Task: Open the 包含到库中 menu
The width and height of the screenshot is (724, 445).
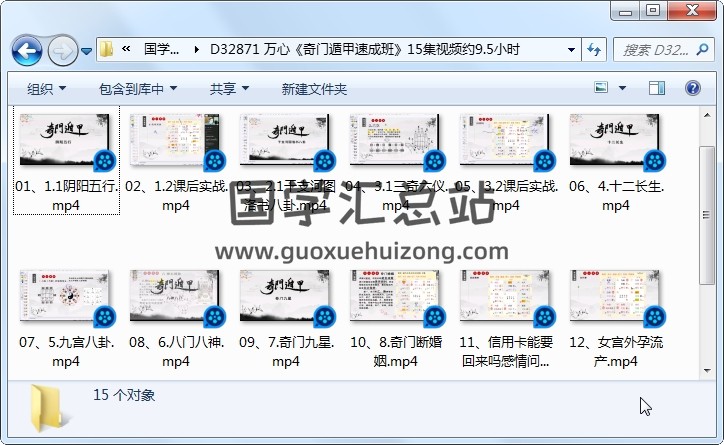Action: 138,89
